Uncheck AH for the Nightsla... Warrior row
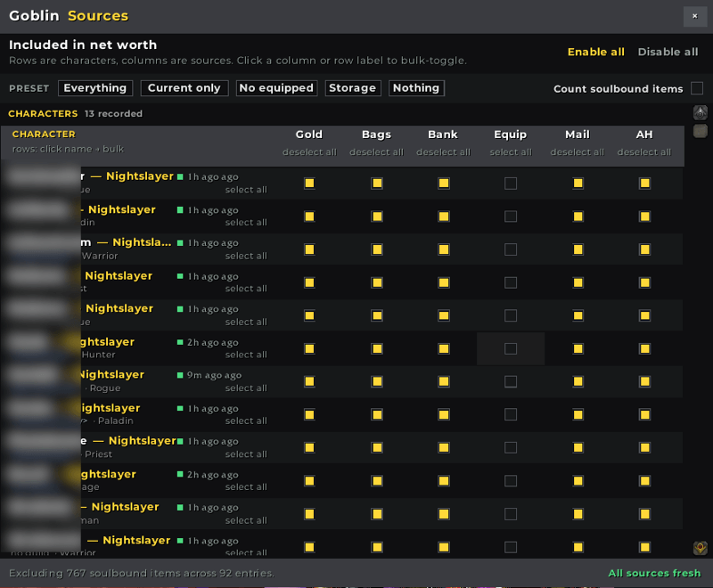 (x=644, y=249)
